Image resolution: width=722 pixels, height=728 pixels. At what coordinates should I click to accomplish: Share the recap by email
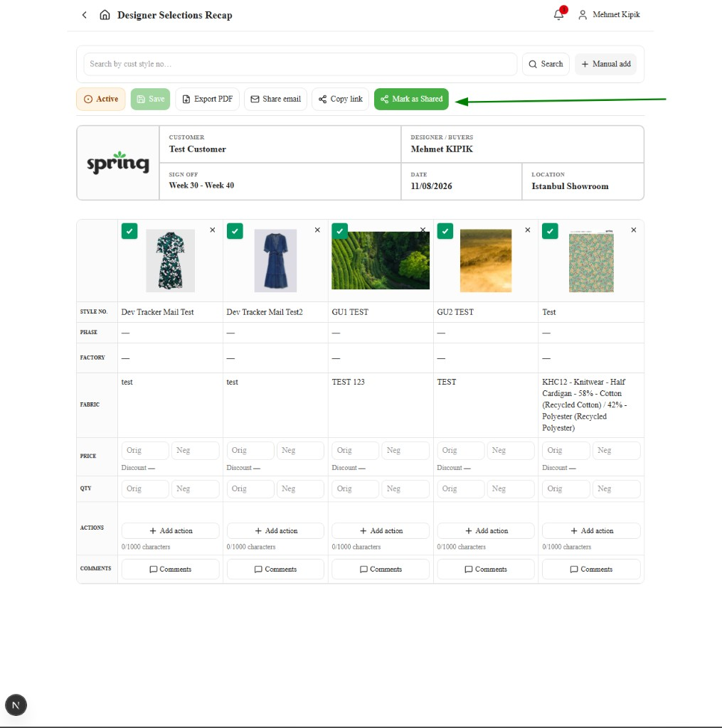[275, 99]
